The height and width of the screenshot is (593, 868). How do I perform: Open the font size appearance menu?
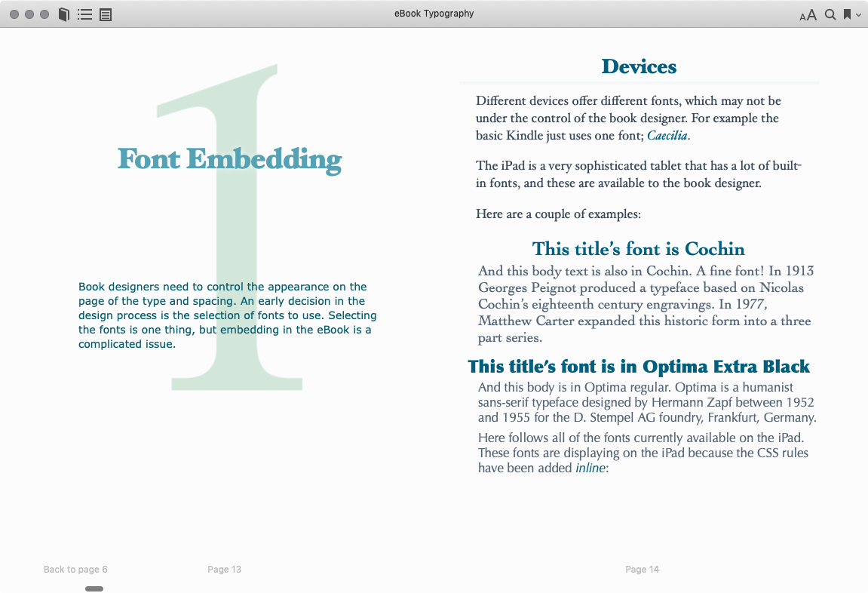click(x=808, y=15)
